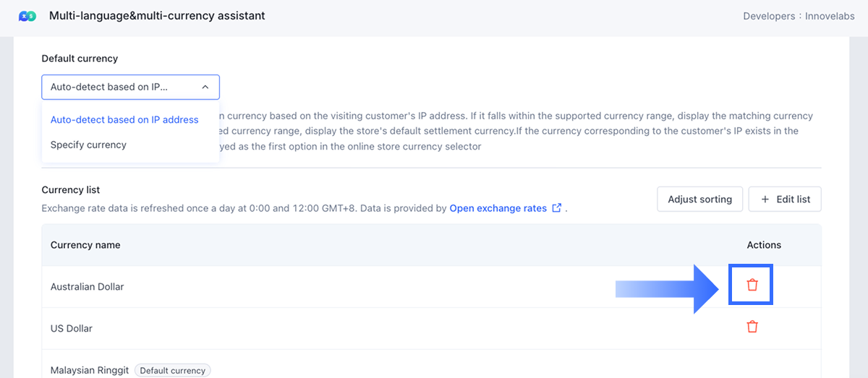Click the external link icon after Open exchange rates
Viewport: 868px width, 378px height.
(x=556, y=208)
